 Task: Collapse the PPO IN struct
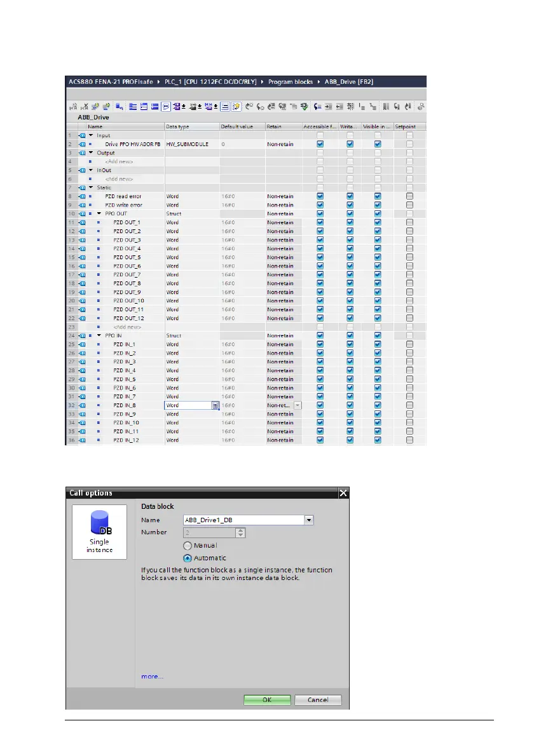pyautogui.click(x=99, y=335)
